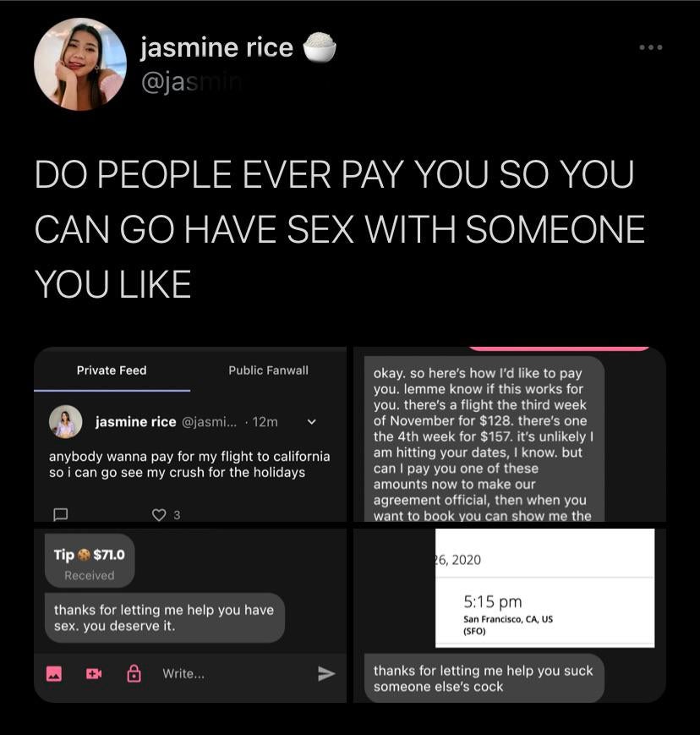Open the three-dot more options menu

click(651, 47)
